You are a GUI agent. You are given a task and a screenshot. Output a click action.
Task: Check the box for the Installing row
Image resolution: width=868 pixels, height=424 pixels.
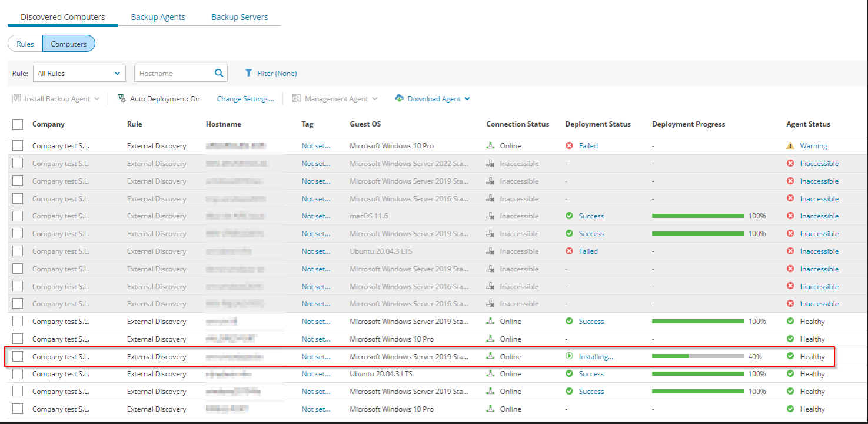(18, 357)
